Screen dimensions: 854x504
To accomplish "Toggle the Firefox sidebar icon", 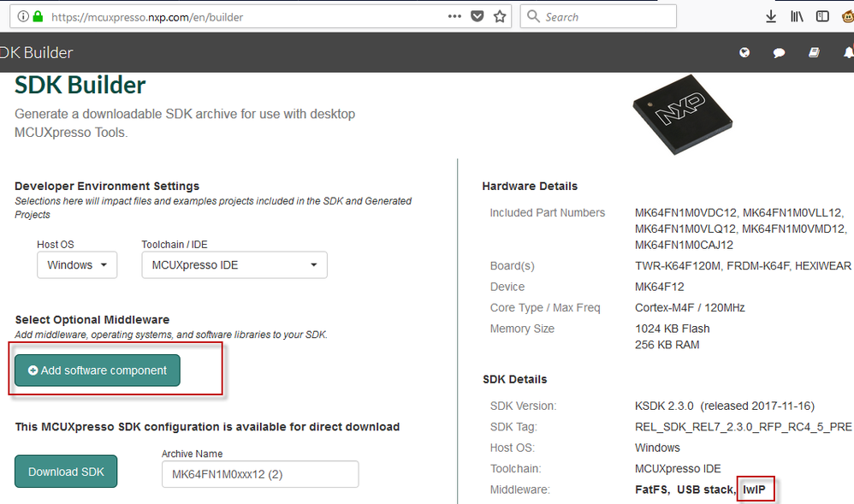I will tap(822, 17).
